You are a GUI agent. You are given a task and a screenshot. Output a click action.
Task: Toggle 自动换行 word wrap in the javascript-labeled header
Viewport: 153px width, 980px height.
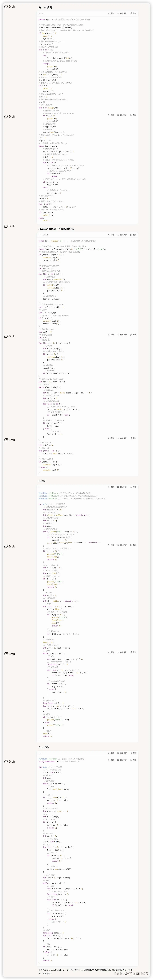tap(122, 235)
